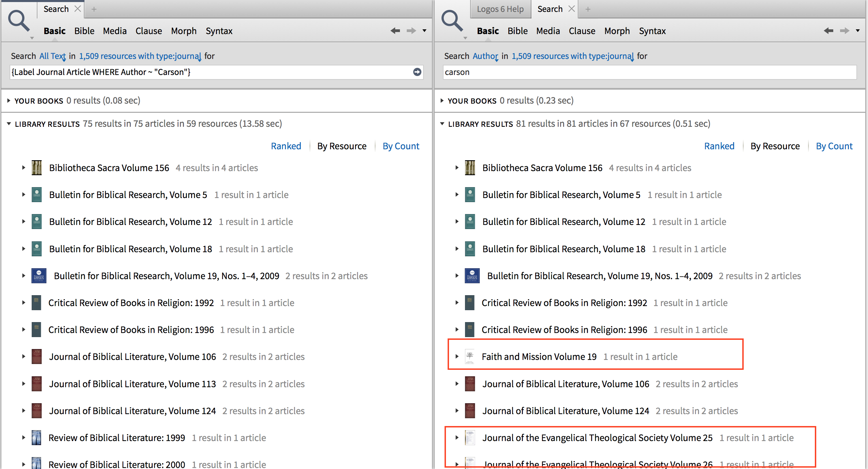Click Journal of Biblical Literature Volume 113 cover icon

point(36,384)
